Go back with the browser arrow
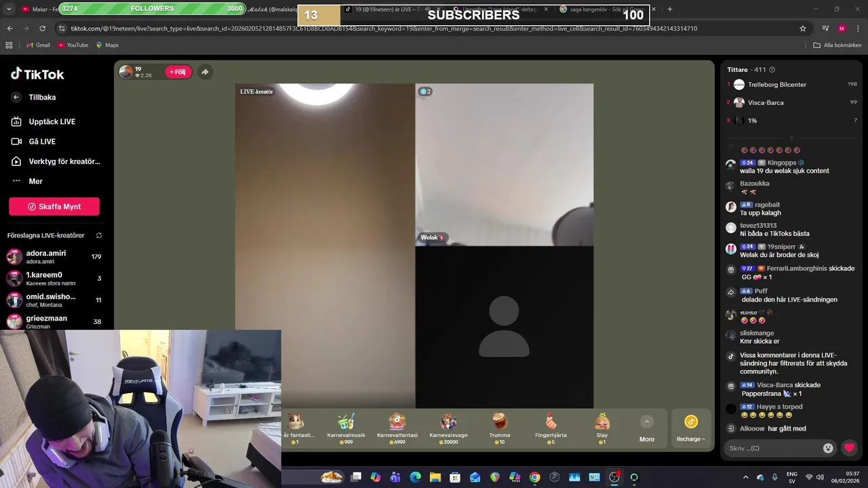The width and height of the screenshot is (868, 488). [x=9, y=28]
